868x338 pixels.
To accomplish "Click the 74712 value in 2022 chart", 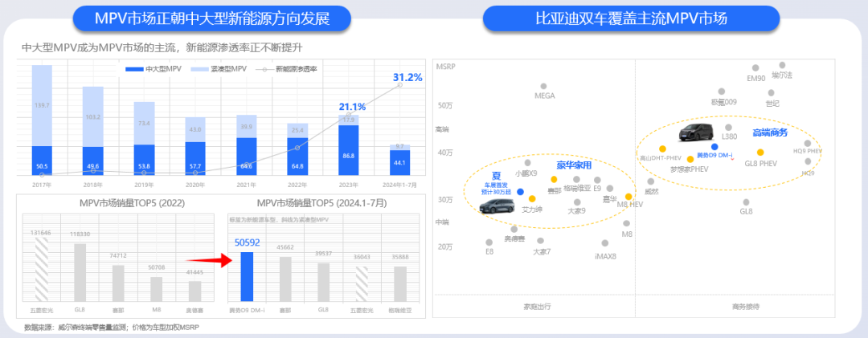I will point(117,255).
